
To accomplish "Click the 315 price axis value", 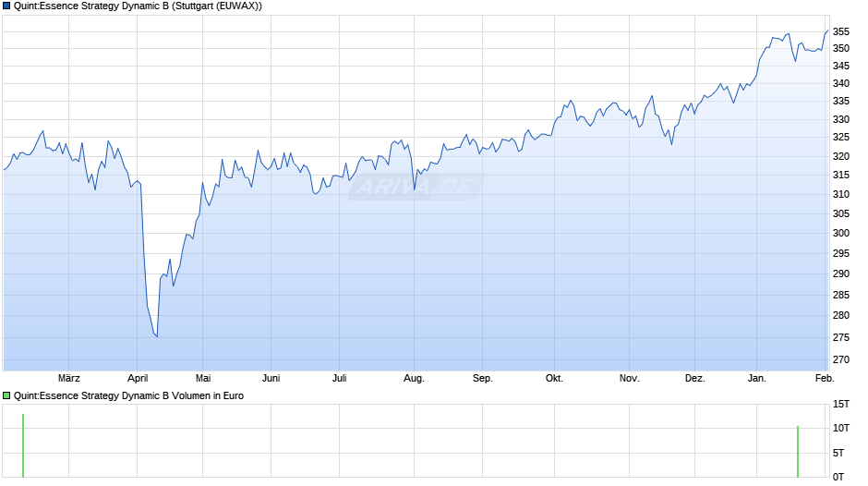I will click(x=841, y=175).
